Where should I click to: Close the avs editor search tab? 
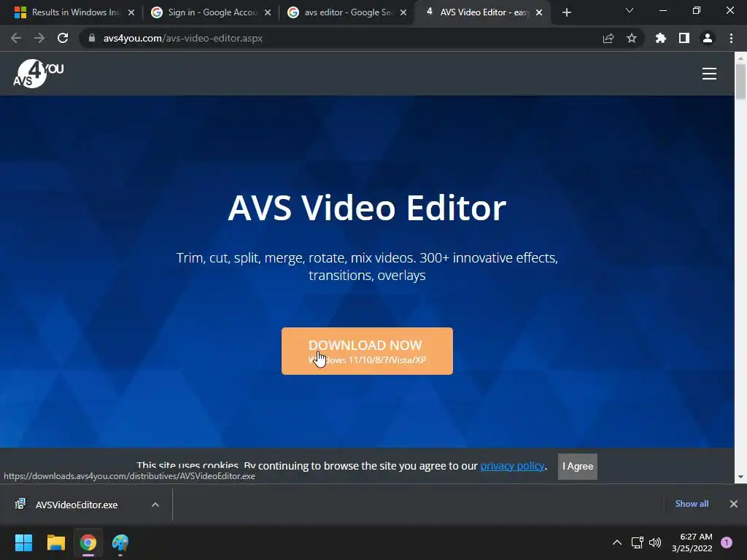403,12
